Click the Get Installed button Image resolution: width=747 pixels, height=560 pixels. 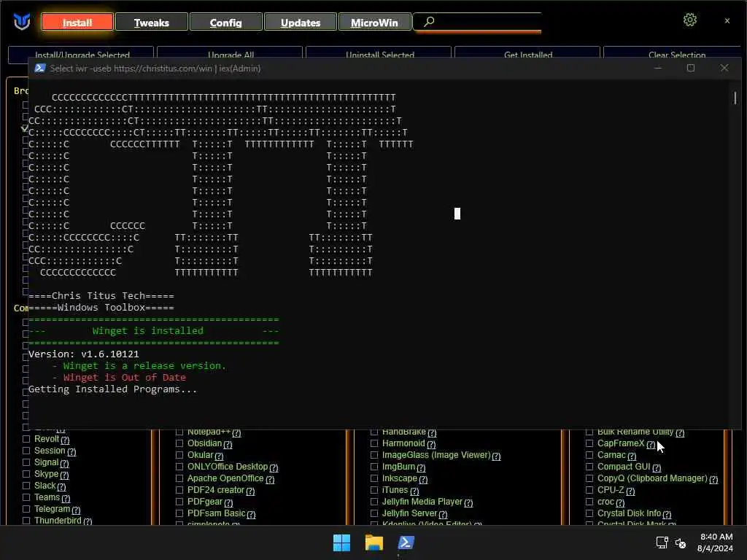pos(527,53)
